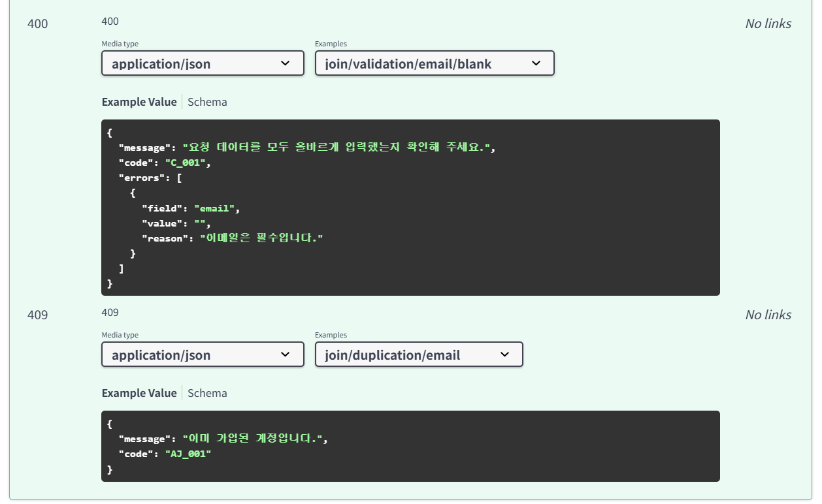Click the No links text beside 409
This screenshot has height=504, width=822.
768,315
